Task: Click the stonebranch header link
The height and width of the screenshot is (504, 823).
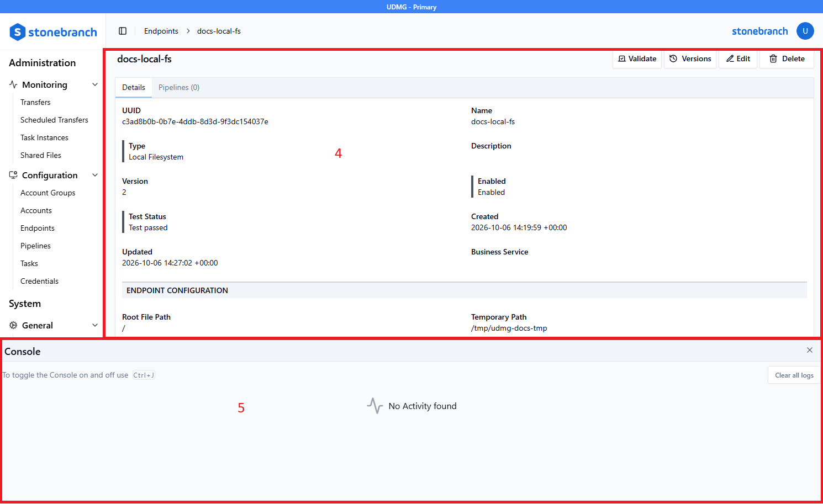Action: click(x=760, y=31)
